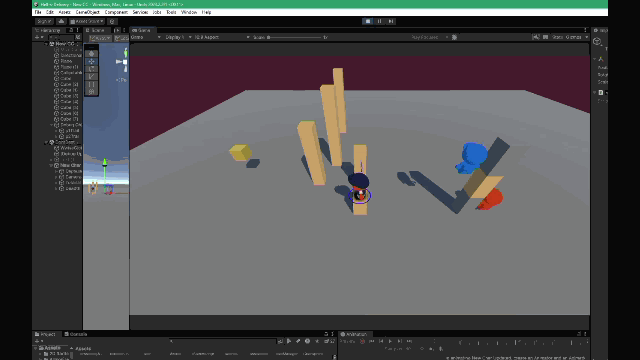The height and width of the screenshot is (360, 640).
Task: Select Cube (7) in Hierarchy
Action: pos(66,119)
